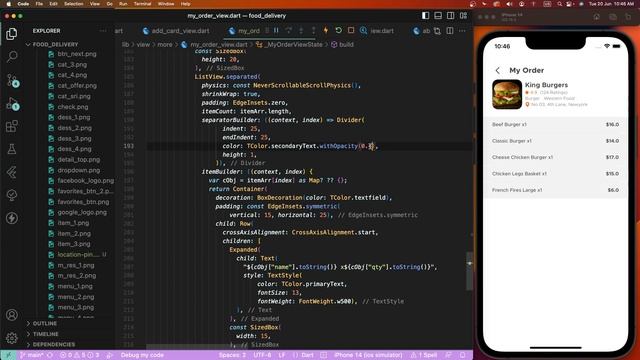
Task: Click my_order_view.dart in breadcrumb
Action: tap(219, 44)
